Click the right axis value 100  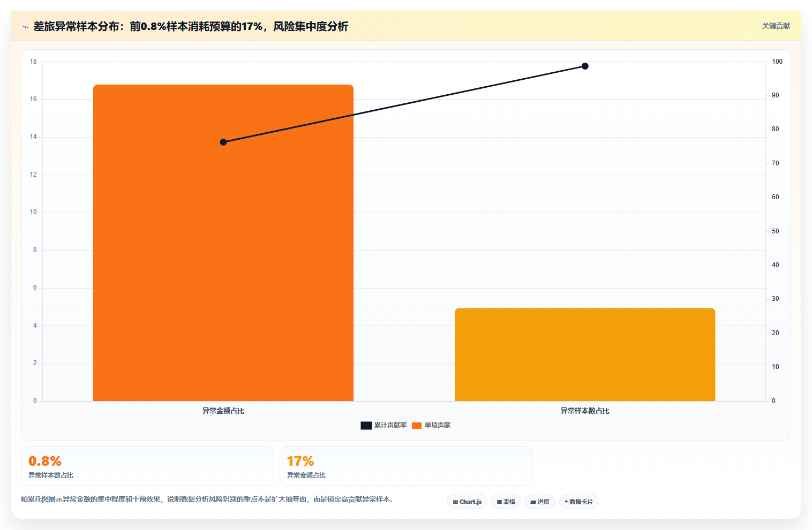coord(777,62)
